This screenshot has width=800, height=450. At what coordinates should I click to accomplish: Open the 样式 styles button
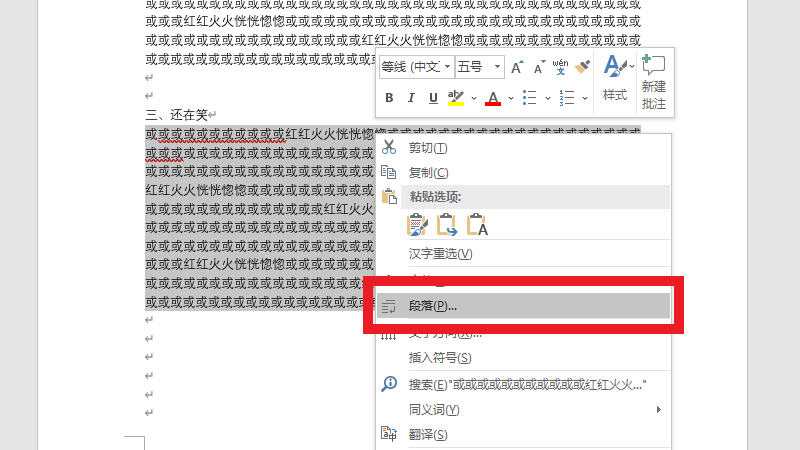tap(615, 80)
